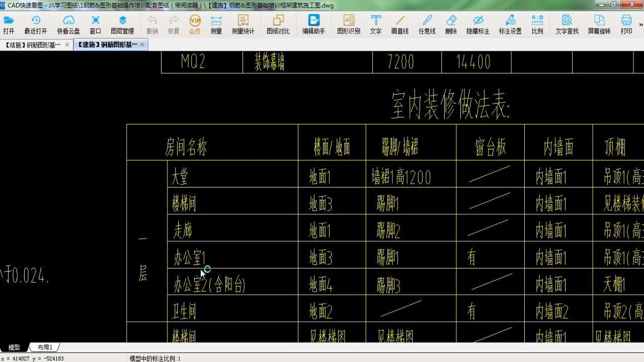Click the 装饰幕墙 cell

click(270, 62)
